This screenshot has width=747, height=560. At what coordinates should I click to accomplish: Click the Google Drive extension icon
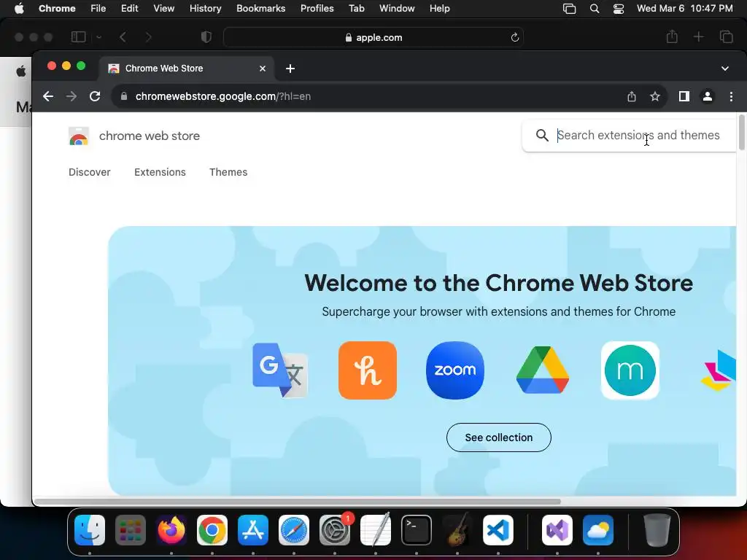point(543,370)
